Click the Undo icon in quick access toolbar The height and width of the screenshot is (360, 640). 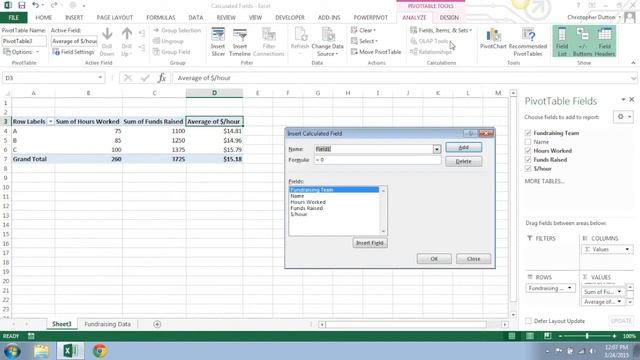pos(36,5)
